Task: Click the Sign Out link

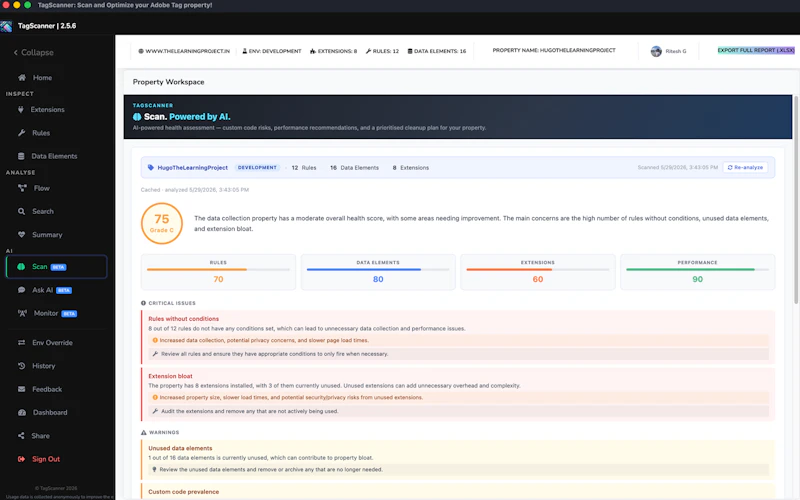Action: [x=46, y=459]
